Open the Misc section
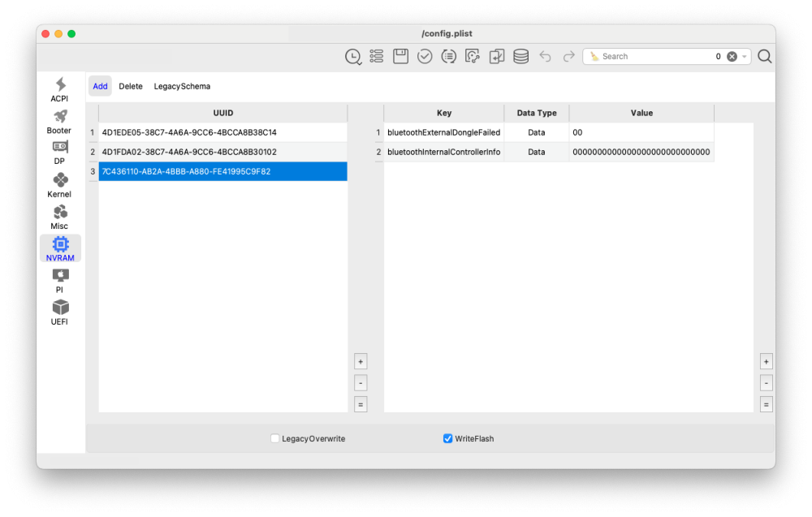 click(59, 218)
